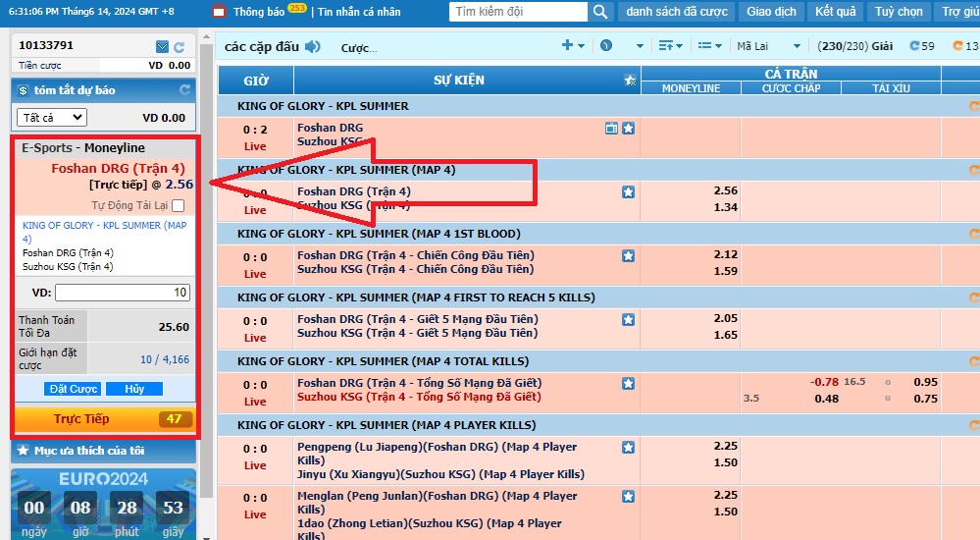This screenshot has height=540, width=980.
Task: Open the EURO2024 countdown banner
Action: point(103,504)
